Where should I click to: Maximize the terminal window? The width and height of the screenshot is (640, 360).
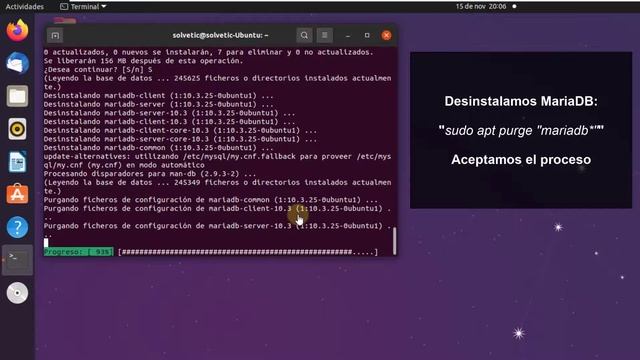pyautogui.click(x=367, y=36)
